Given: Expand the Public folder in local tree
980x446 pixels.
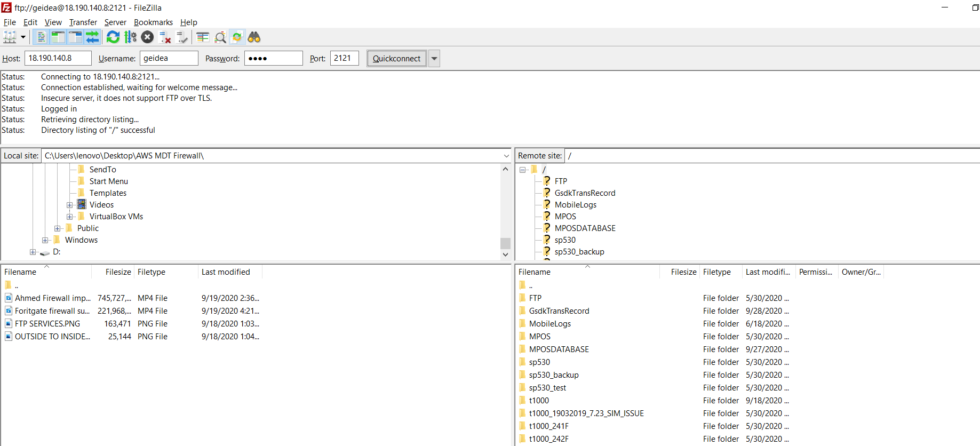Looking at the screenshot, I should 57,228.
